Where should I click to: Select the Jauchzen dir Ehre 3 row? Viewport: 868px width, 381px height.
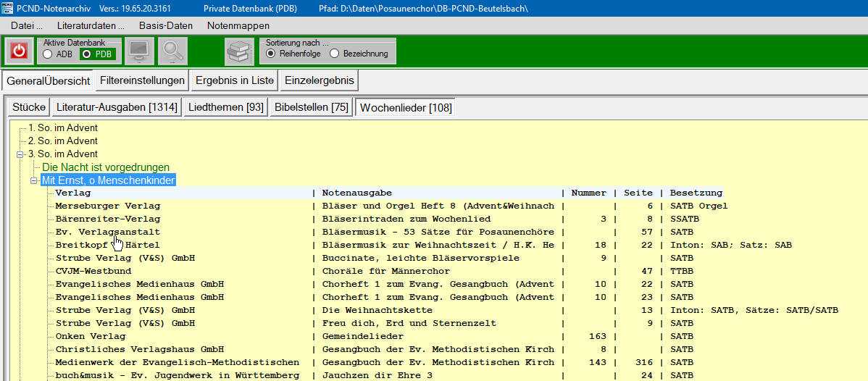tap(374, 375)
